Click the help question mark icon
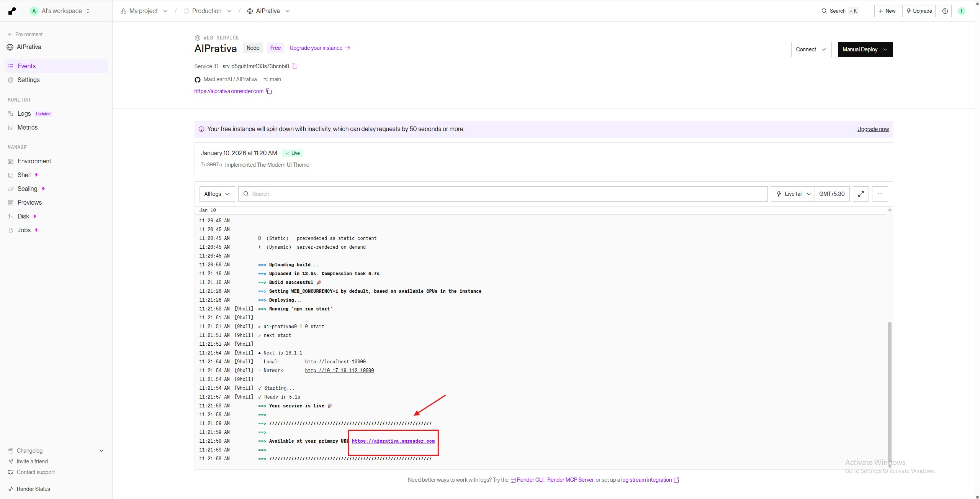The height and width of the screenshot is (499, 980). pos(945,11)
